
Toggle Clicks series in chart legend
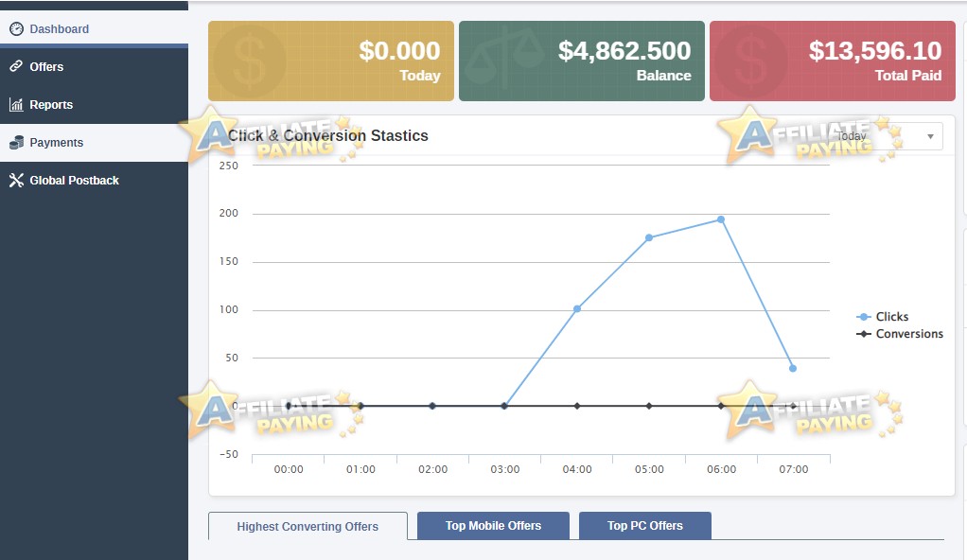(x=883, y=316)
